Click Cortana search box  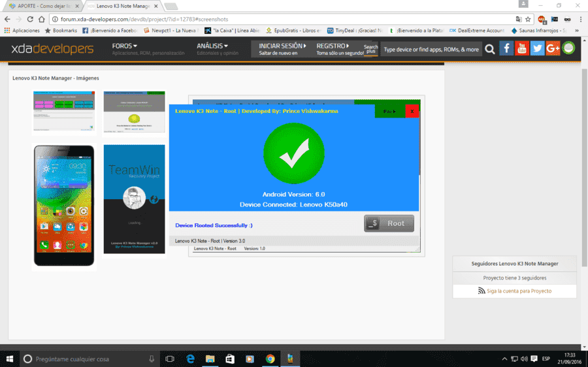(x=90, y=359)
